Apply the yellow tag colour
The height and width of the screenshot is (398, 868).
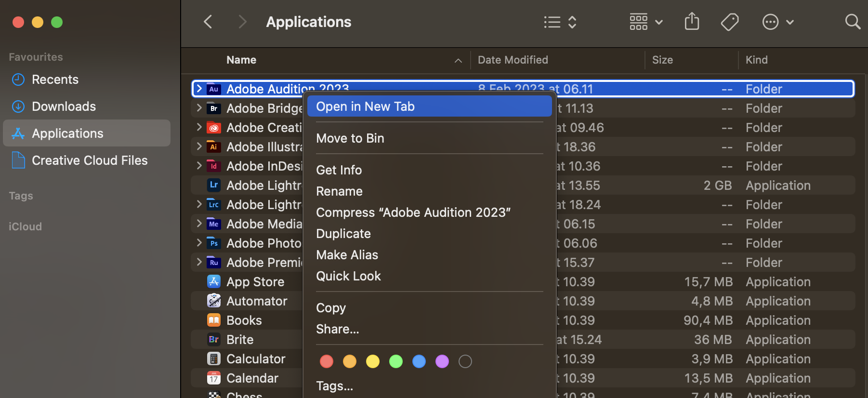(373, 361)
